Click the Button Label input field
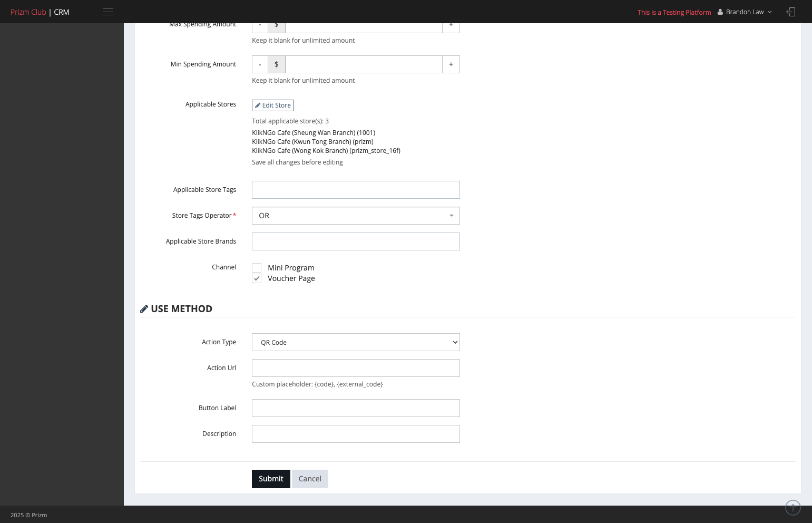812x523 pixels. tap(356, 408)
